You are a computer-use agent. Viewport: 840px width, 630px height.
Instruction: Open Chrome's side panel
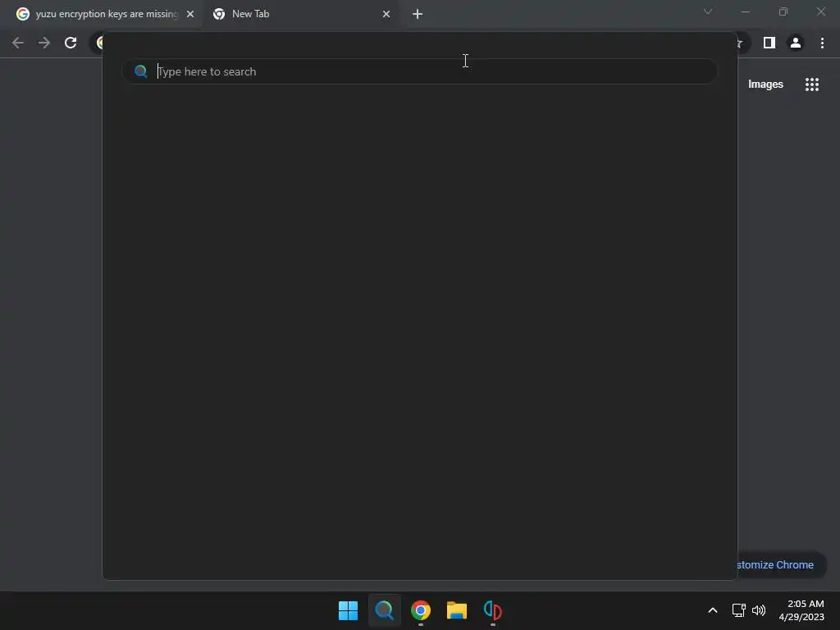pos(769,43)
